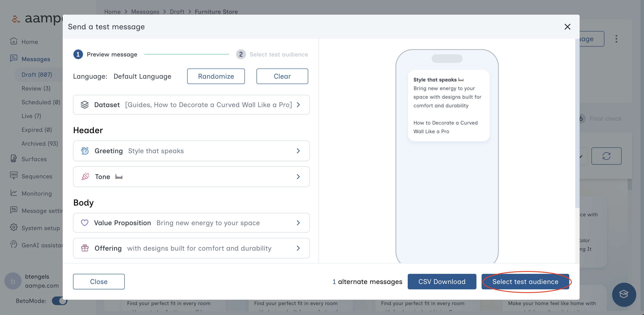Click the refresh icon button

[606, 156]
